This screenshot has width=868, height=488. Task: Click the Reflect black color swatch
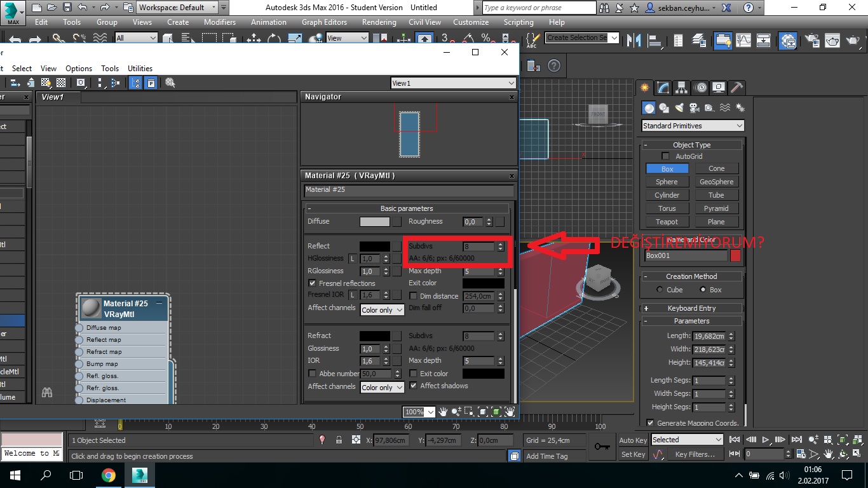[x=375, y=246]
